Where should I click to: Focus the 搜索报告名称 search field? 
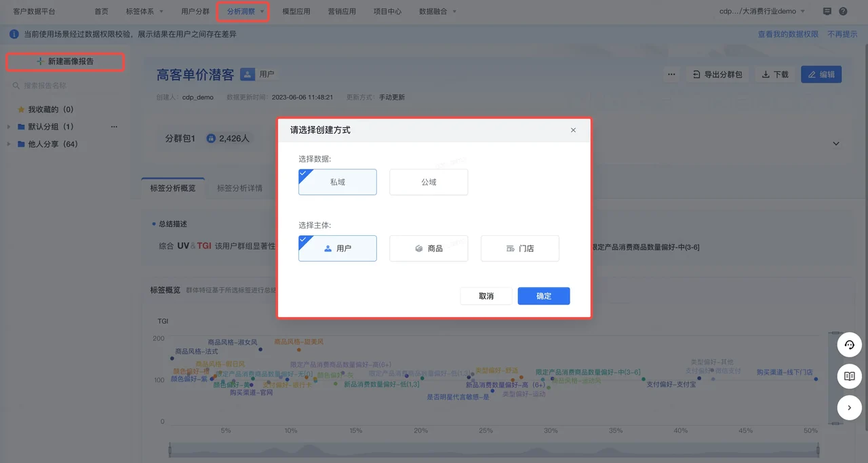[65, 86]
